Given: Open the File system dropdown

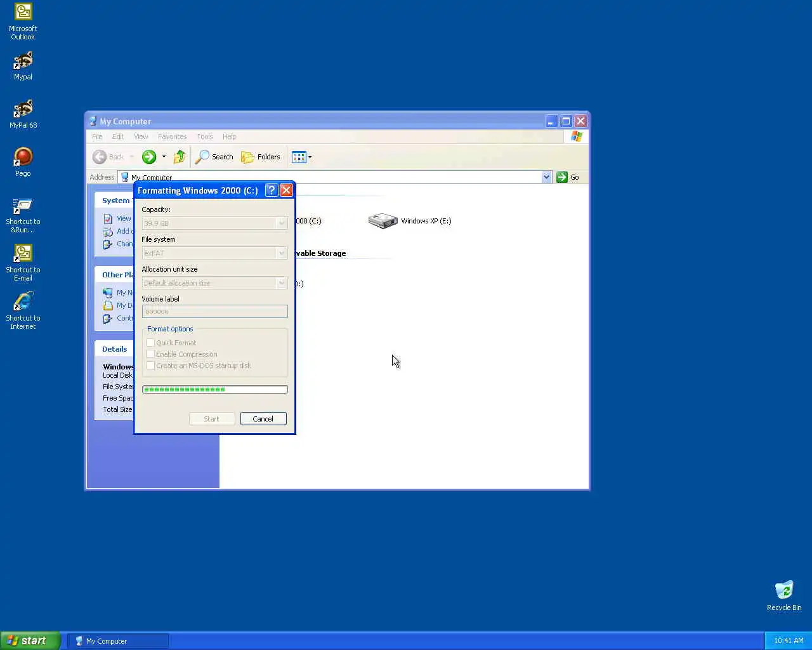Looking at the screenshot, I should [282, 253].
